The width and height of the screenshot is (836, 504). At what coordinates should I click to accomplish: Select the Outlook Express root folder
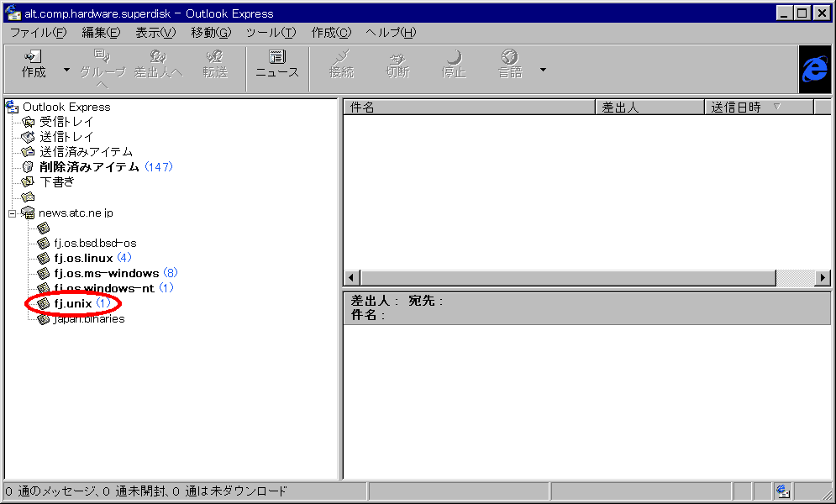tap(66, 107)
